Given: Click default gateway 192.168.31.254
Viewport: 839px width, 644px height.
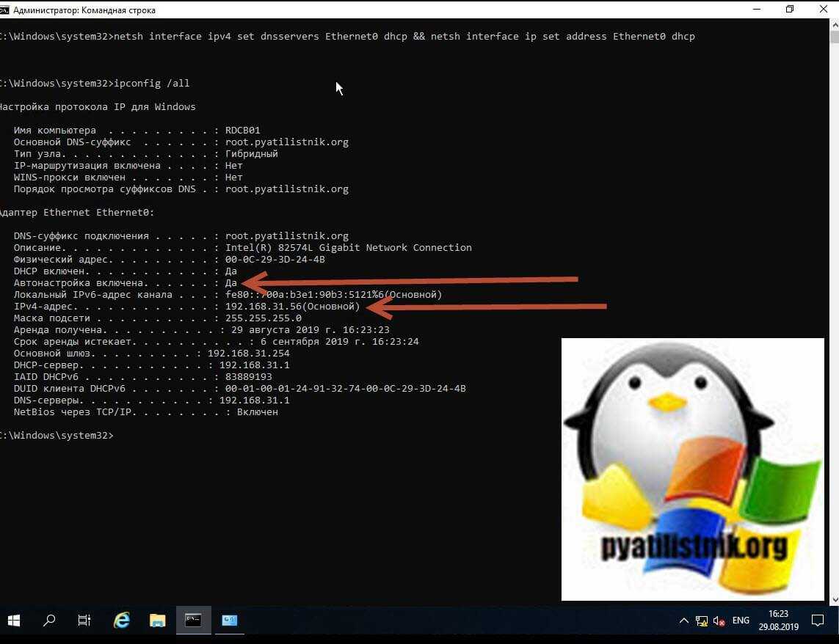Looking at the screenshot, I should point(249,354).
